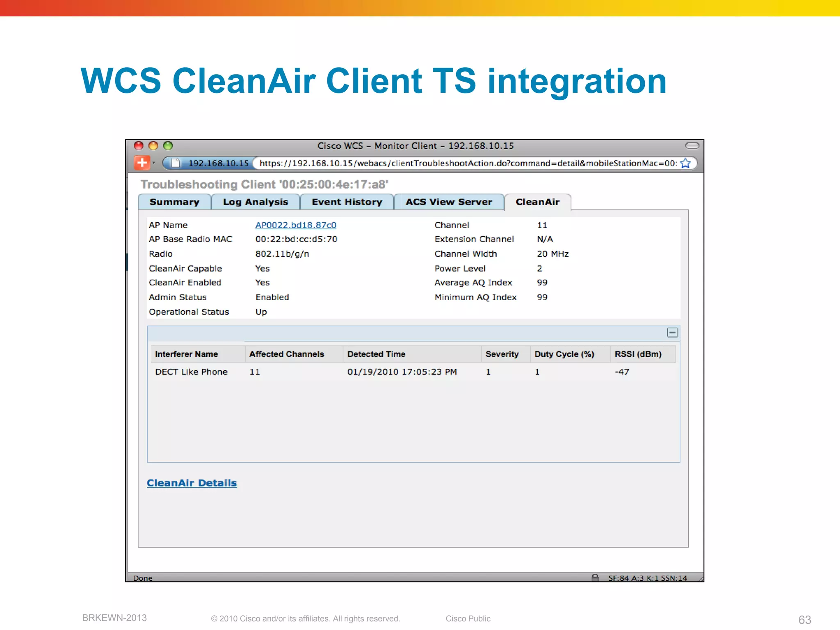The height and width of the screenshot is (630, 840).
Task: Click the Done status bar text
Action: [143, 578]
